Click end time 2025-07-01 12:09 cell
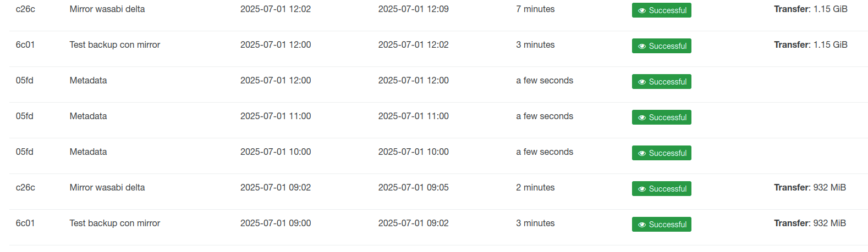Image resolution: width=868 pixels, height=252 pixels. coord(414,9)
